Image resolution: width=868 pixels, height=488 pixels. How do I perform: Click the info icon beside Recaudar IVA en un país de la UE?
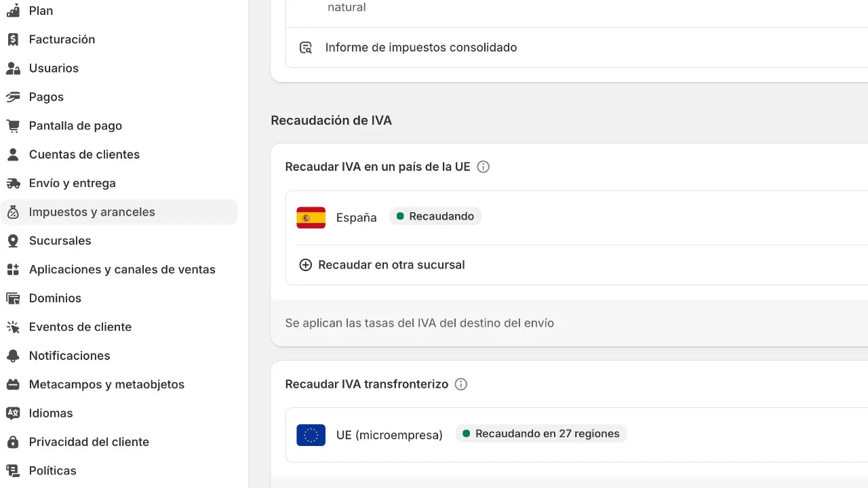tap(484, 167)
